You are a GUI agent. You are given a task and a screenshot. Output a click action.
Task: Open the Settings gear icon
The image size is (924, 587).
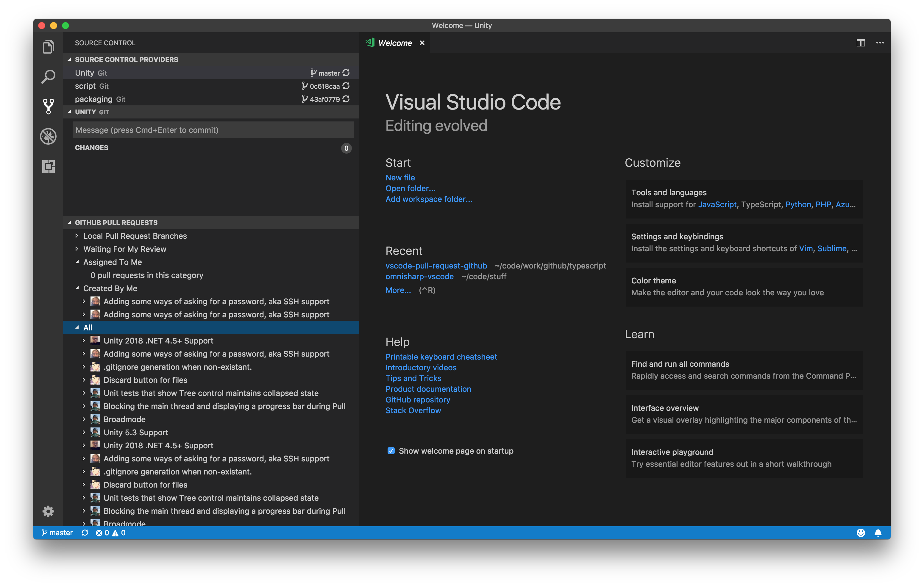click(48, 511)
